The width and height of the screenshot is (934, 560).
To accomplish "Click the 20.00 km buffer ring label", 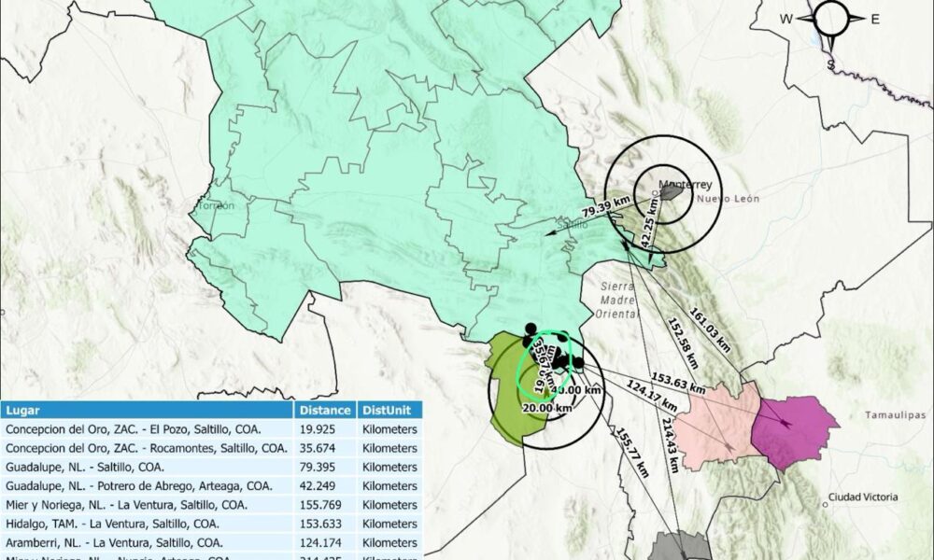I will pyautogui.click(x=547, y=408).
